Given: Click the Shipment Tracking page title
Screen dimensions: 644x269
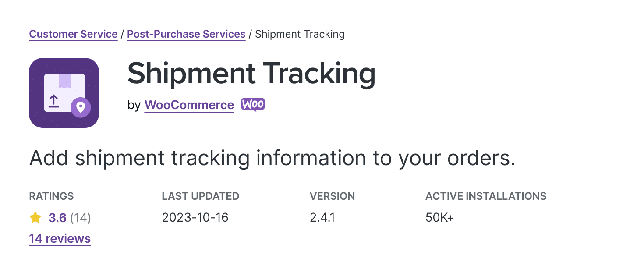Looking at the screenshot, I should (x=251, y=73).
